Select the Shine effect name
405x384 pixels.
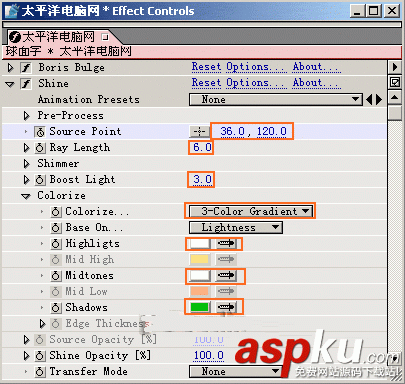(53, 83)
